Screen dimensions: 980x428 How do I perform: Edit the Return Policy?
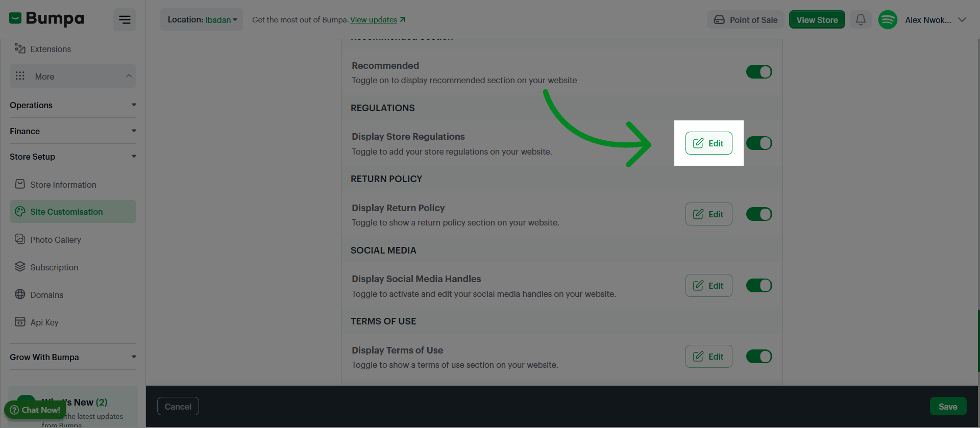coord(708,214)
